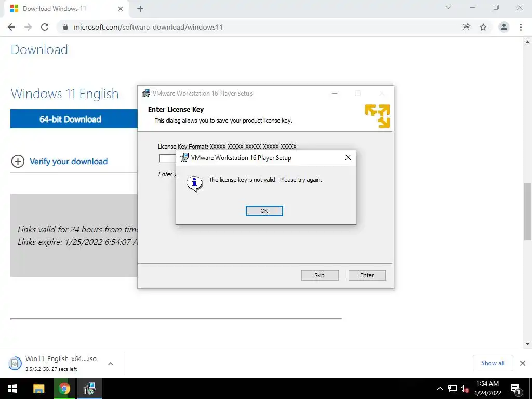Click the Skip button in VMware setup
532x399 pixels.
(320, 275)
